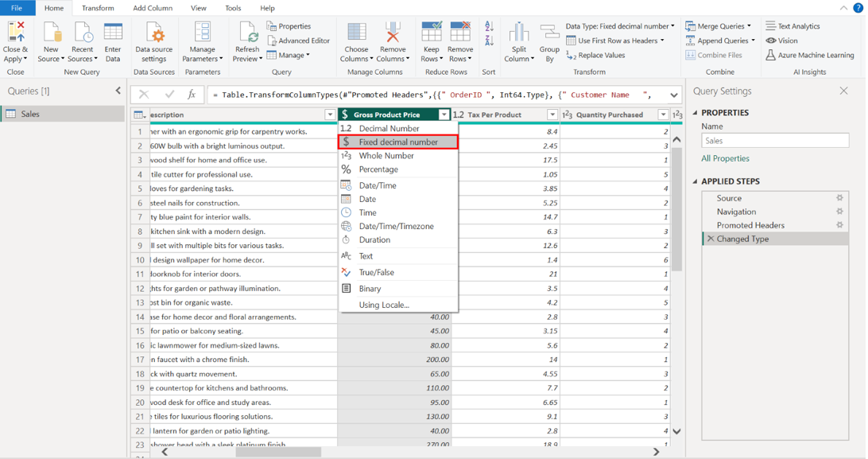Open the Data Type dropdown in ribbon
The width and height of the screenshot is (868, 459).
pyautogui.click(x=620, y=26)
